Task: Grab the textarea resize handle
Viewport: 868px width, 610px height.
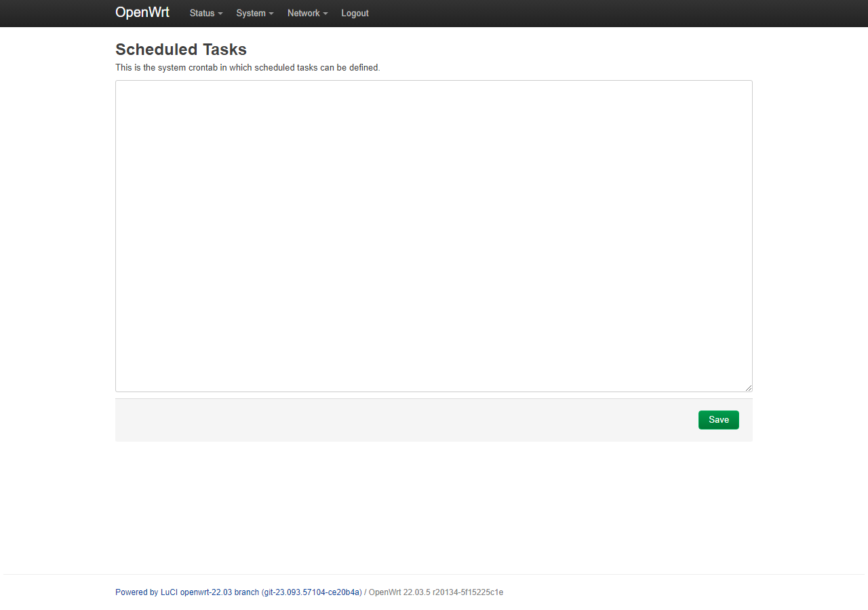Action: pos(749,388)
